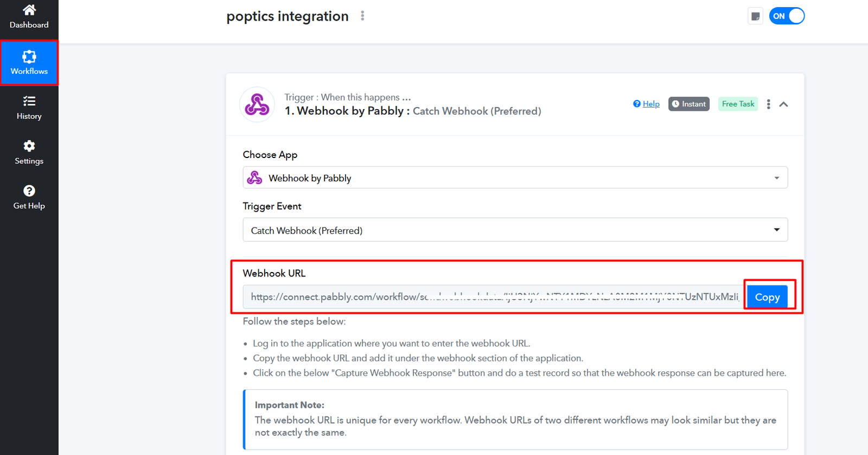Open three-dot menu beside poptics integration title
The height and width of the screenshot is (455, 868).
pyautogui.click(x=362, y=16)
